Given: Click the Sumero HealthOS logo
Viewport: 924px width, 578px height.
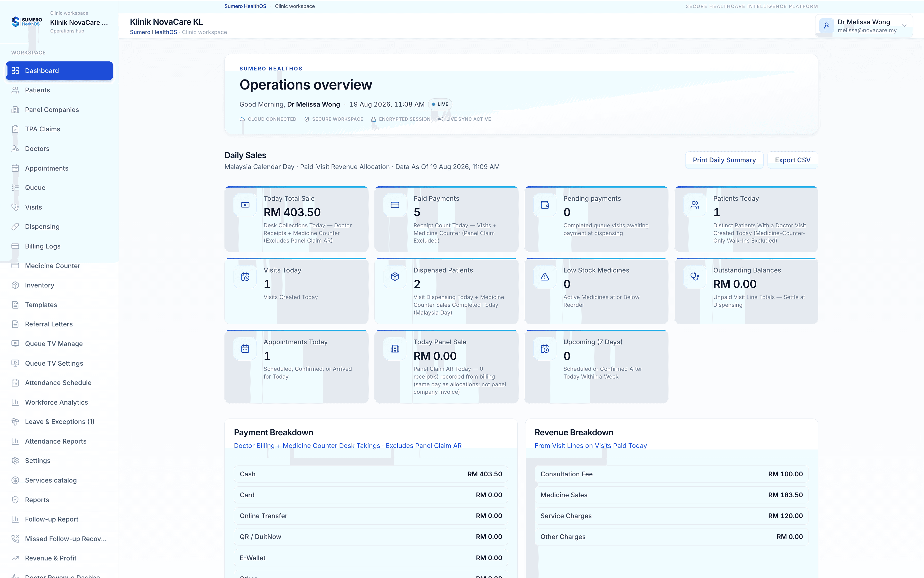Looking at the screenshot, I should 27,22.
